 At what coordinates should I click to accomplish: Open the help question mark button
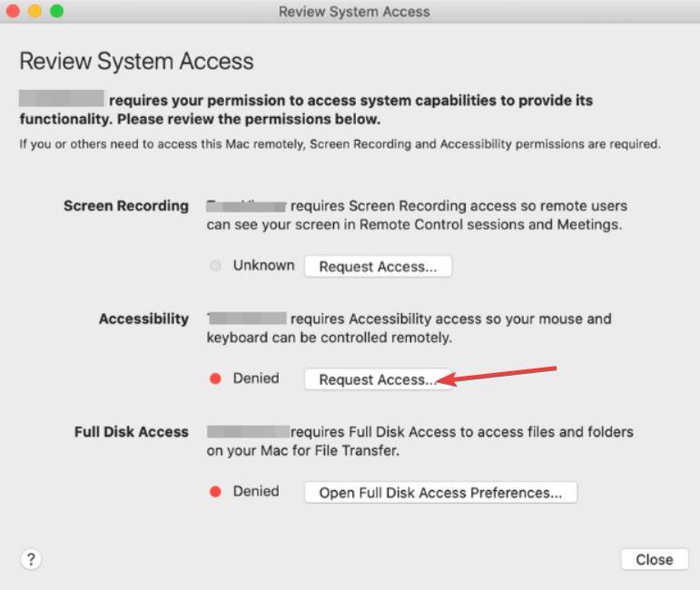tap(31, 559)
